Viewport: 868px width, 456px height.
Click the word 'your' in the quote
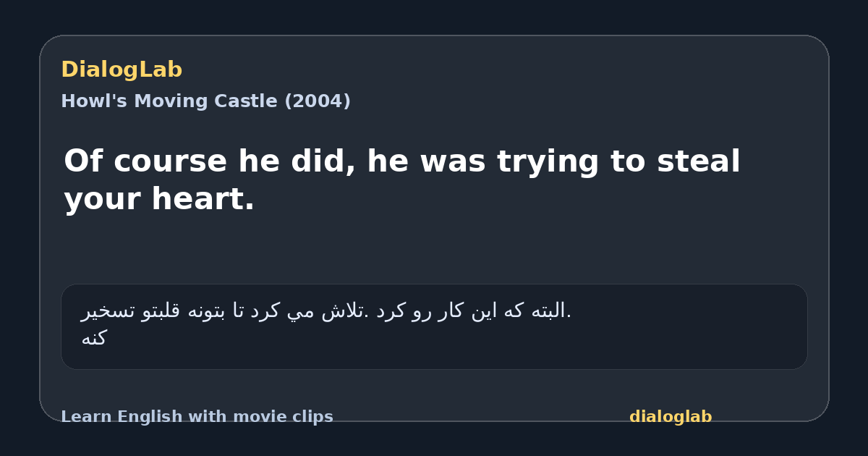103,200
